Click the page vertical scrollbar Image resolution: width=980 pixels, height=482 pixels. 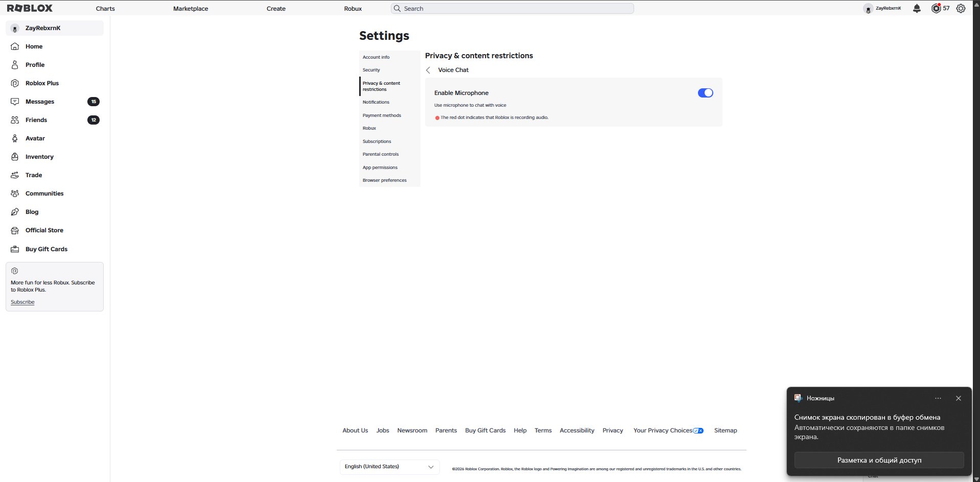tap(976, 241)
